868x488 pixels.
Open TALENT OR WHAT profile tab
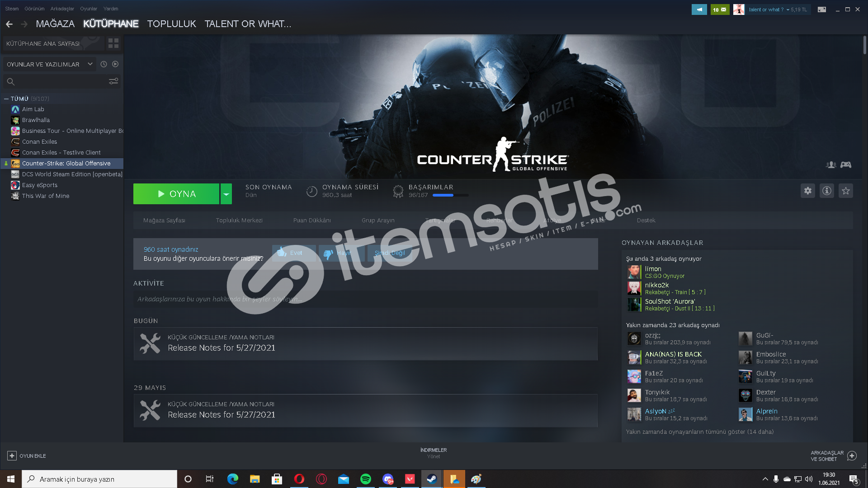[248, 24]
